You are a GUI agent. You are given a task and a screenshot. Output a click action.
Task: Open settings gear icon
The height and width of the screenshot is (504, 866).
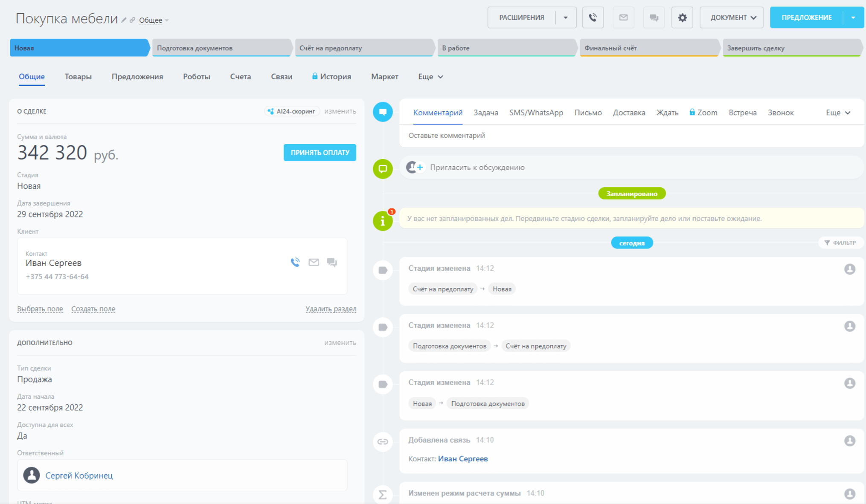point(682,17)
